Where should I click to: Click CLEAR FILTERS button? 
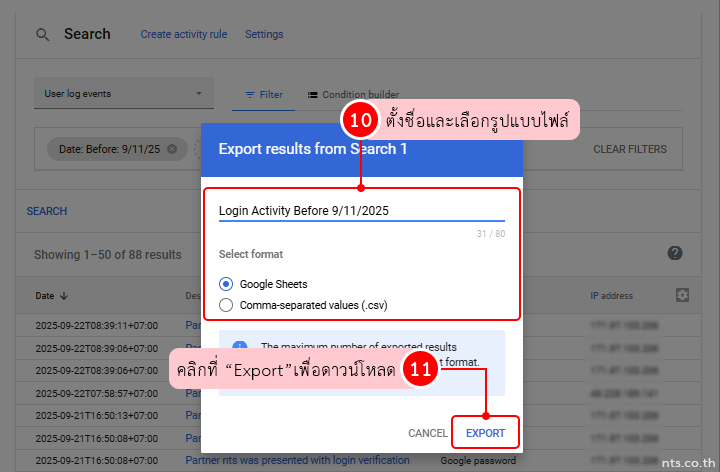(x=629, y=149)
